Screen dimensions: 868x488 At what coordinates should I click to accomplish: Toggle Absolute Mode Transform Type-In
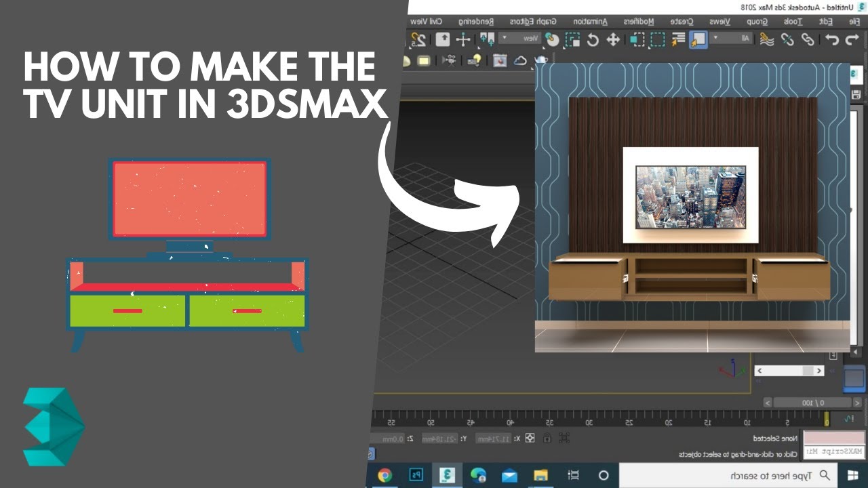[530, 439]
